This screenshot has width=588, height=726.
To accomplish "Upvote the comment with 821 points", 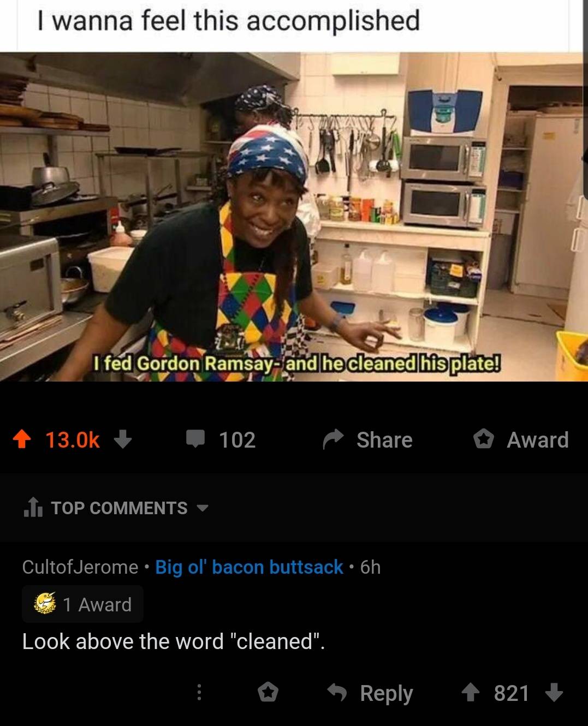I will click(471, 693).
